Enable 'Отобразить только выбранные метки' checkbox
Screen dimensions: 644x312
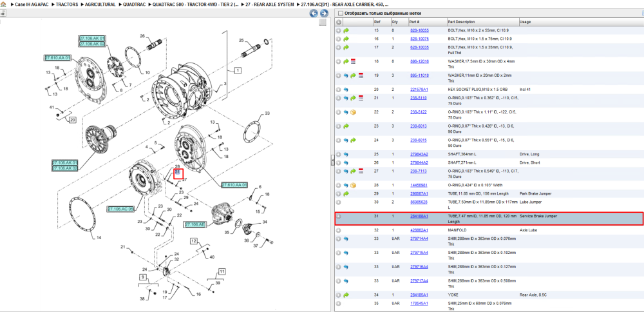(340, 14)
